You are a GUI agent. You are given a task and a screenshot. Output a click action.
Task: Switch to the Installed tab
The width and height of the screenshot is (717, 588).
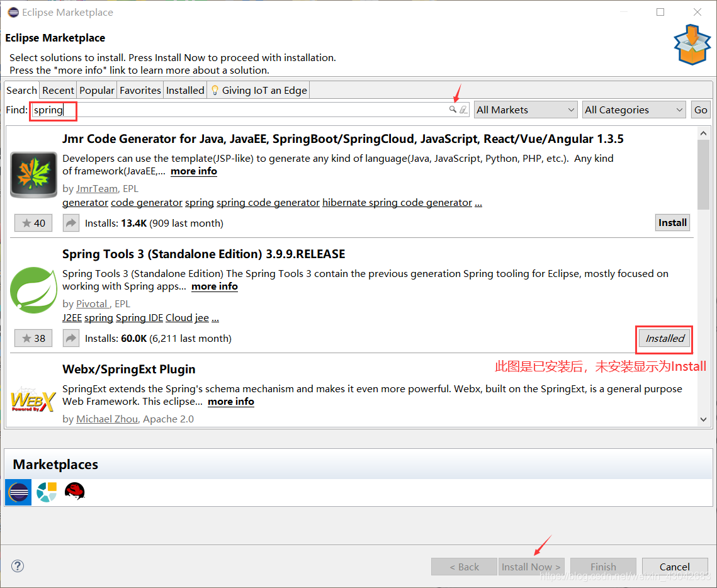(x=185, y=89)
